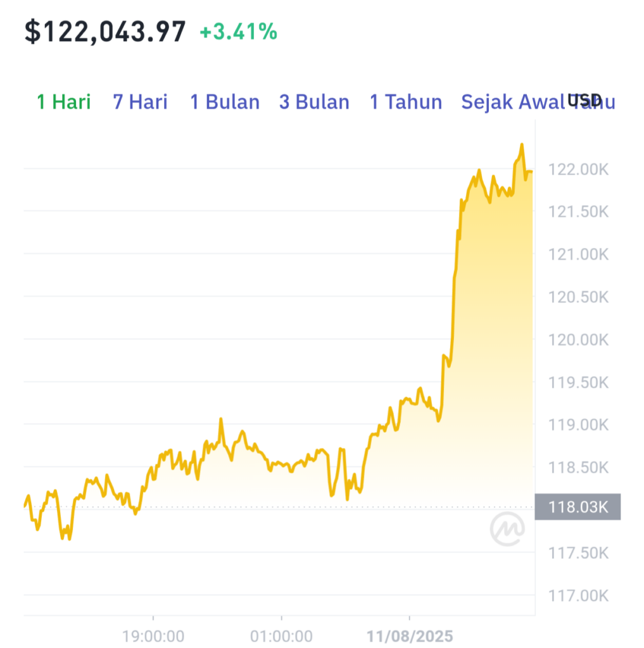This screenshot has width=644, height=648.
Task: Click the 117.00K axis label
Action: tap(578, 595)
